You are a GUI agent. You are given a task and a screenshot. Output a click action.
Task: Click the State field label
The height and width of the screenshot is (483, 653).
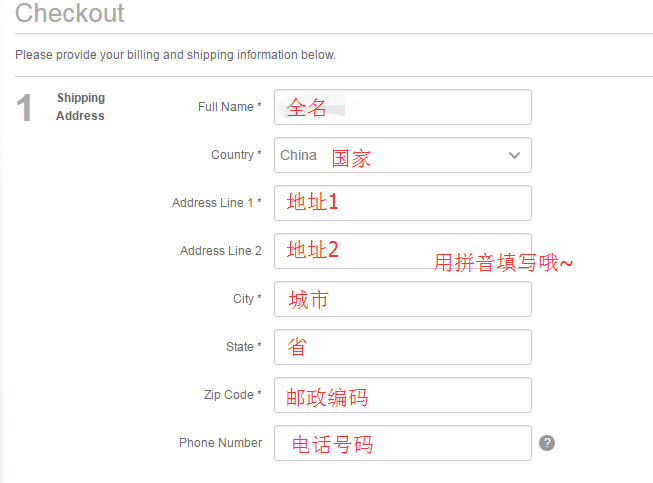coord(244,346)
